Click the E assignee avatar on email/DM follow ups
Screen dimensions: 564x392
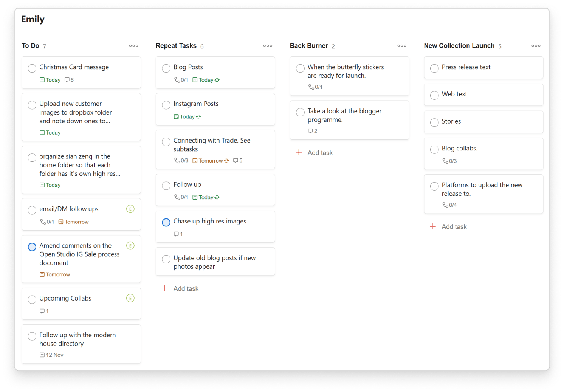coord(130,209)
